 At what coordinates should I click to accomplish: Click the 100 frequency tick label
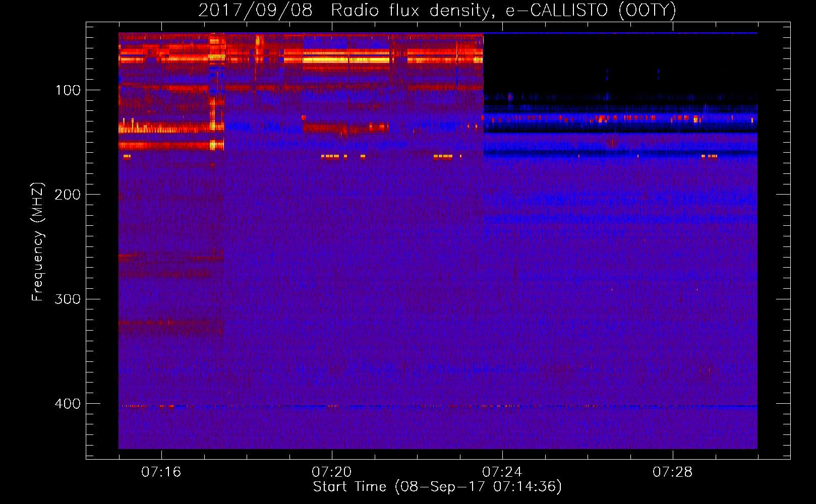[68, 90]
